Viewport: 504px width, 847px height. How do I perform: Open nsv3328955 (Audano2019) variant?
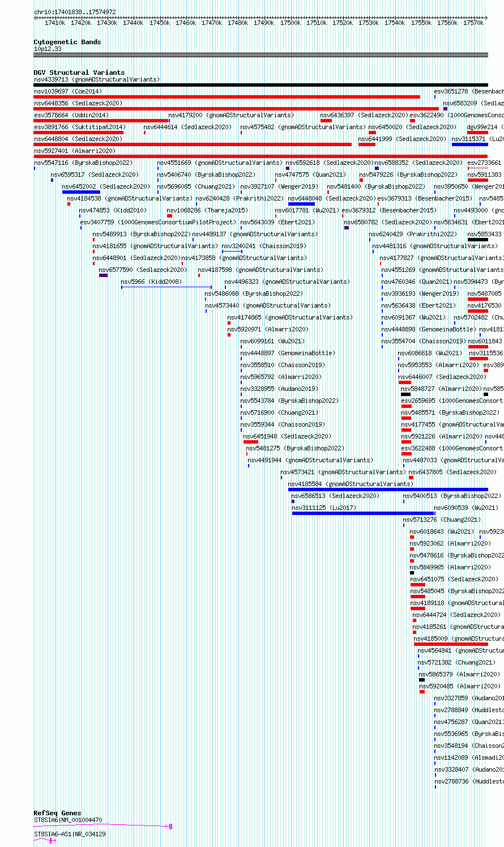pyautogui.click(x=279, y=389)
